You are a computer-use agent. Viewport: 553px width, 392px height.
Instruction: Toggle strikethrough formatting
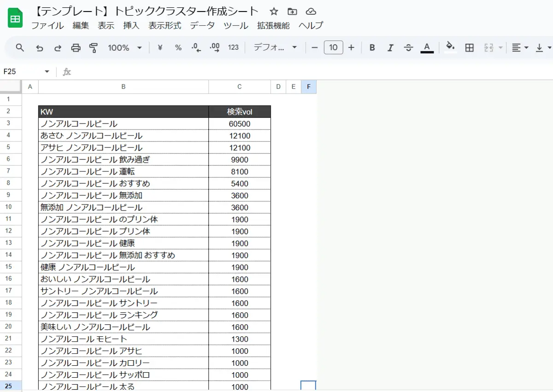[x=408, y=48]
